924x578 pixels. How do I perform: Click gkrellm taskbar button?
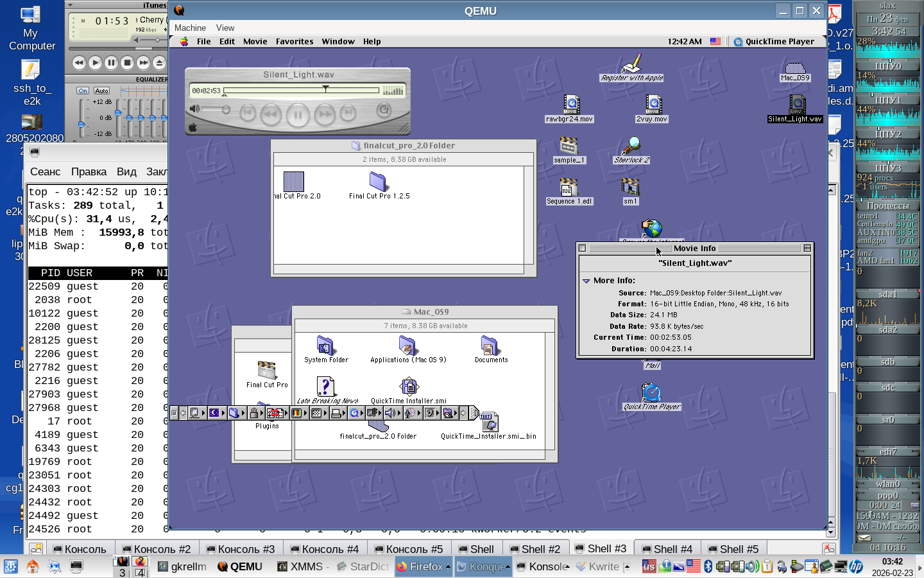182,566
